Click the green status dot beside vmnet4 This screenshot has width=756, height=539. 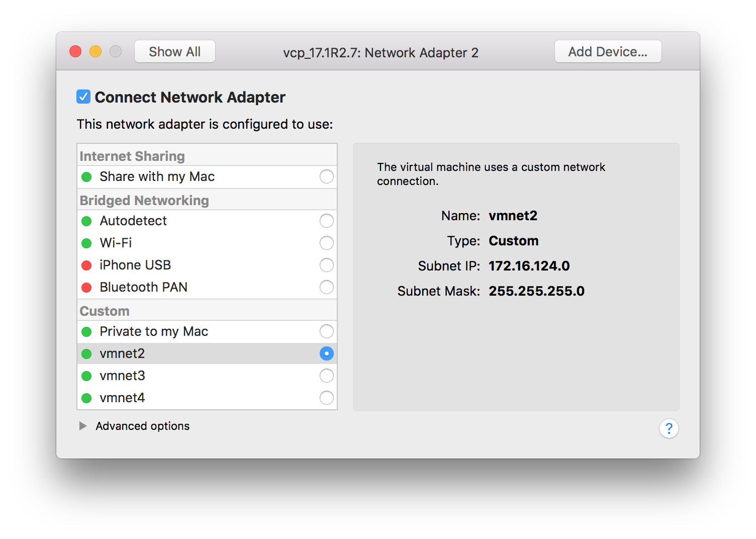click(x=86, y=398)
